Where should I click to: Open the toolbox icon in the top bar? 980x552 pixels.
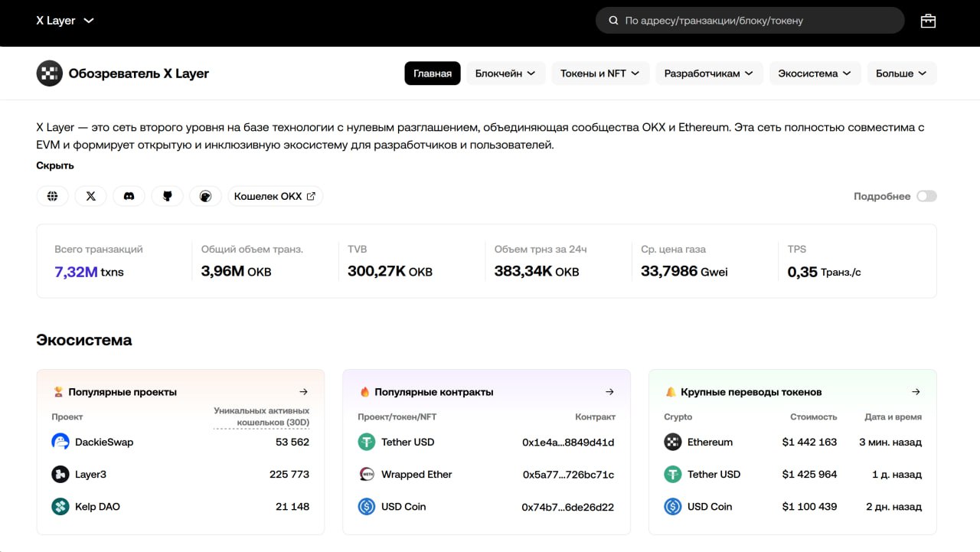928,21
